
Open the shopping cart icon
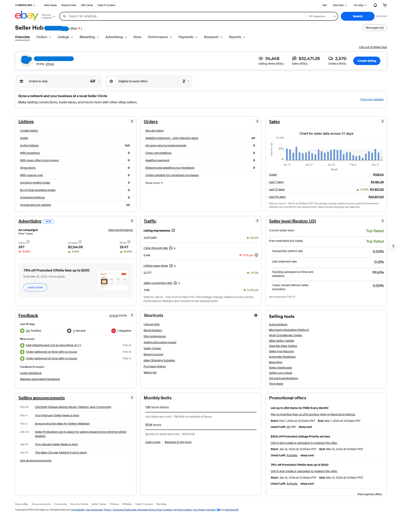[x=385, y=5]
